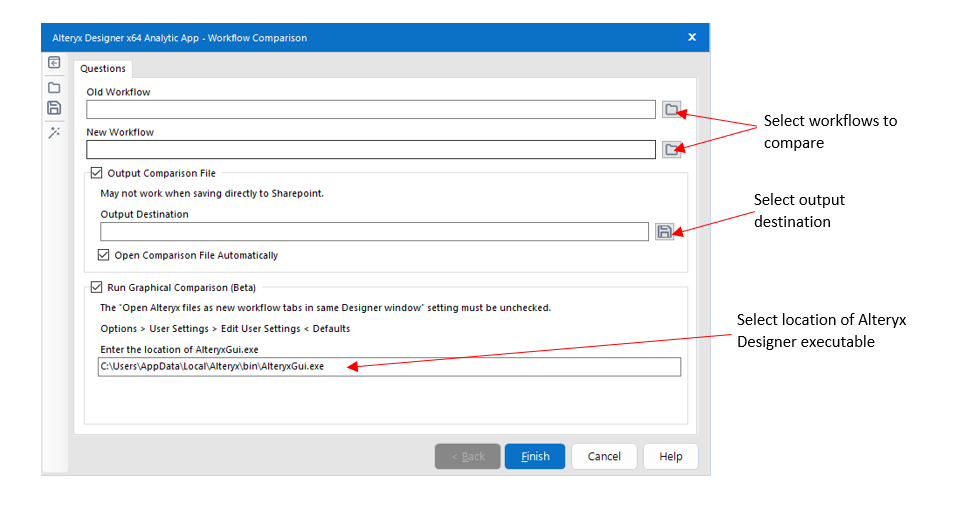This screenshot has height=517, width=960.
Task: Uncheck the Output Comparison File checkbox
Action: click(97, 173)
